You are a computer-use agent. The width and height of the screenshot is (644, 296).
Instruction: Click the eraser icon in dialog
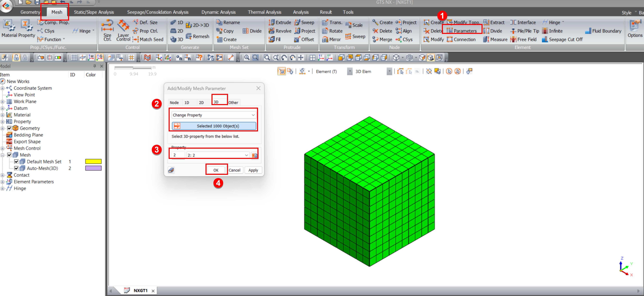[171, 170]
